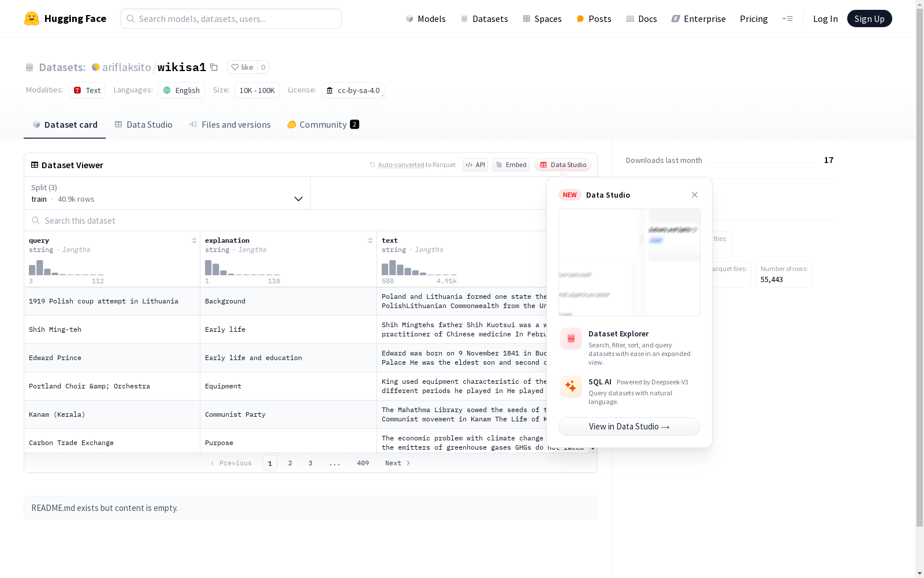Focus the top search models input
Screen dimensions: 924x578
click(231, 18)
